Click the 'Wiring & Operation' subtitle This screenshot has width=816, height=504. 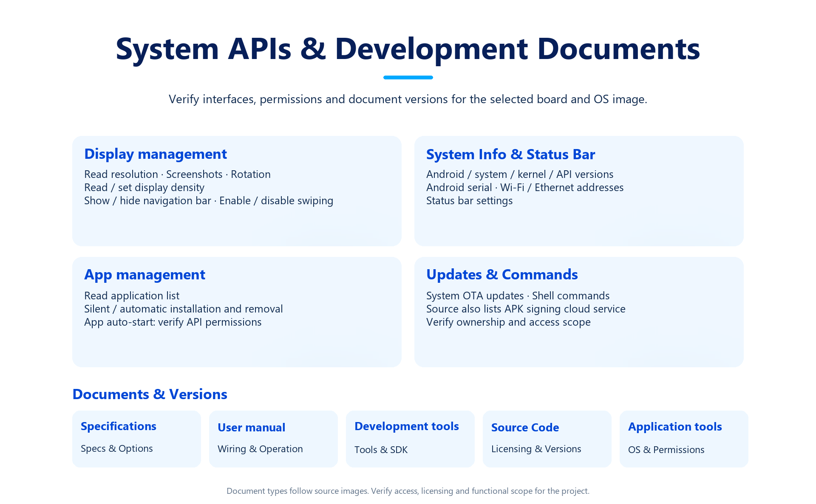coord(260,449)
